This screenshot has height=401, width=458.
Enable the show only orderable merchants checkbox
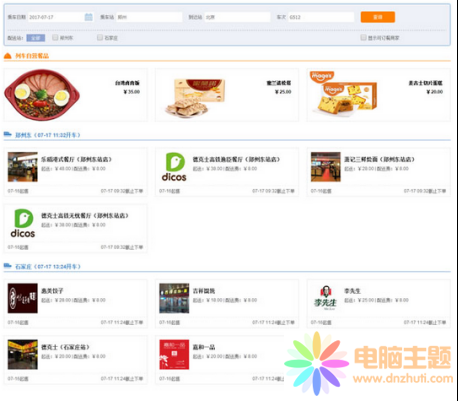click(363, 38)
